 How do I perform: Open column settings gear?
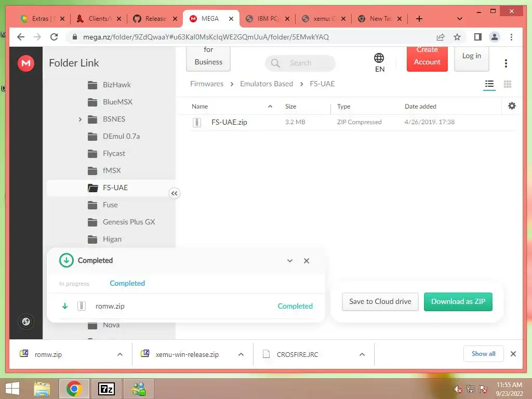(x=512, y=106)
